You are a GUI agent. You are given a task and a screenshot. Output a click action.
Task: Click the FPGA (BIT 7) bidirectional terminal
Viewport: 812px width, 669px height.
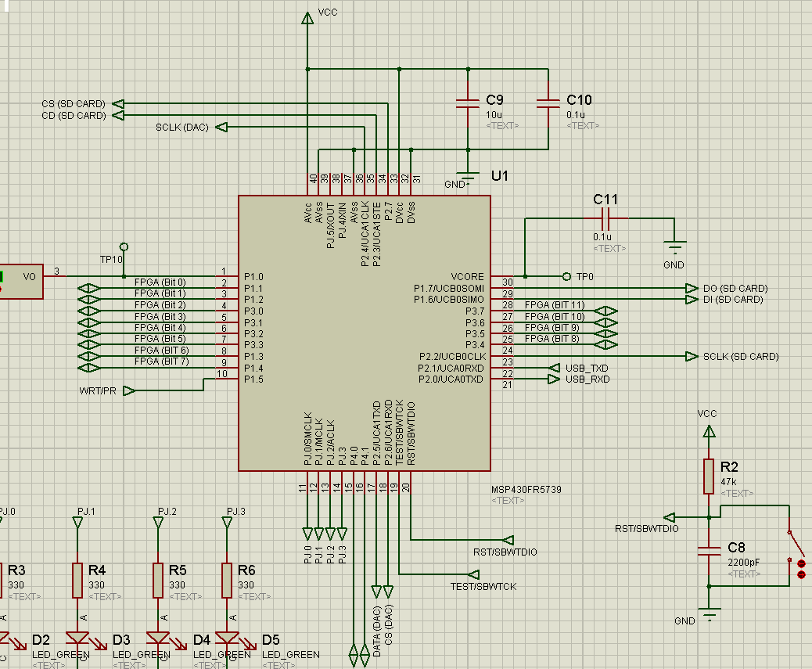pyautogui.click(x=88, y=368)
